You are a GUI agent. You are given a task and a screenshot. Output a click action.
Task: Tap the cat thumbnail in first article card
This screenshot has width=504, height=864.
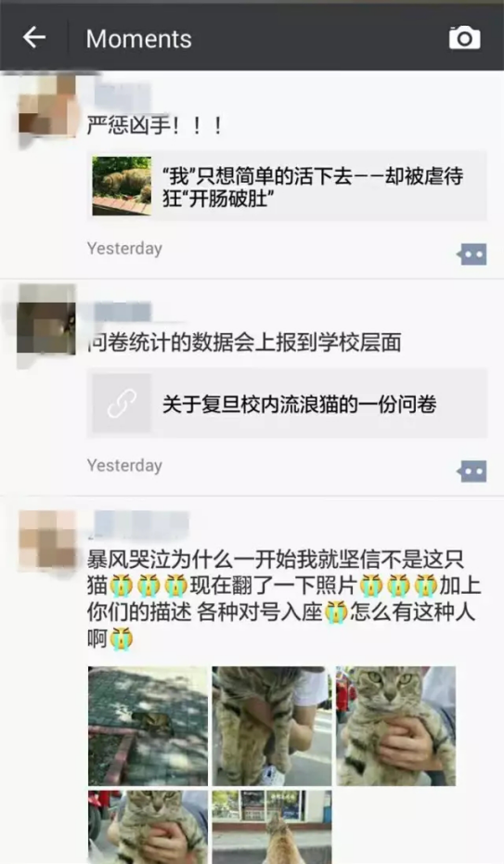[x=122, y=187]
